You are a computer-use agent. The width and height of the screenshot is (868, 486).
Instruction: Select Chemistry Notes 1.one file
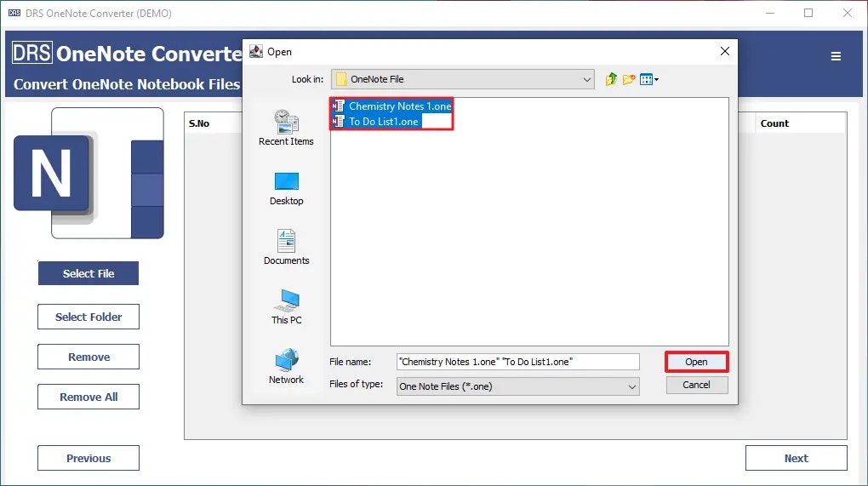tap(391, 106)
